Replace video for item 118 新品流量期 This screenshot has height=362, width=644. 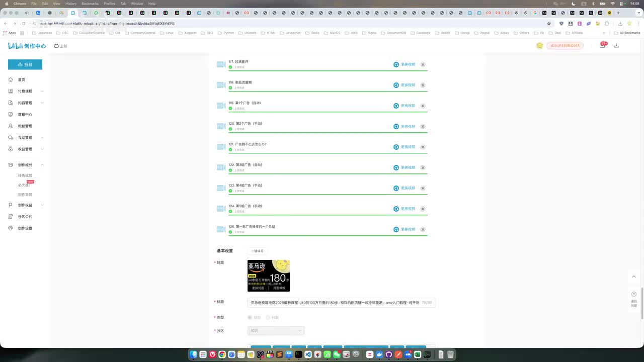(x=405, y=85)
